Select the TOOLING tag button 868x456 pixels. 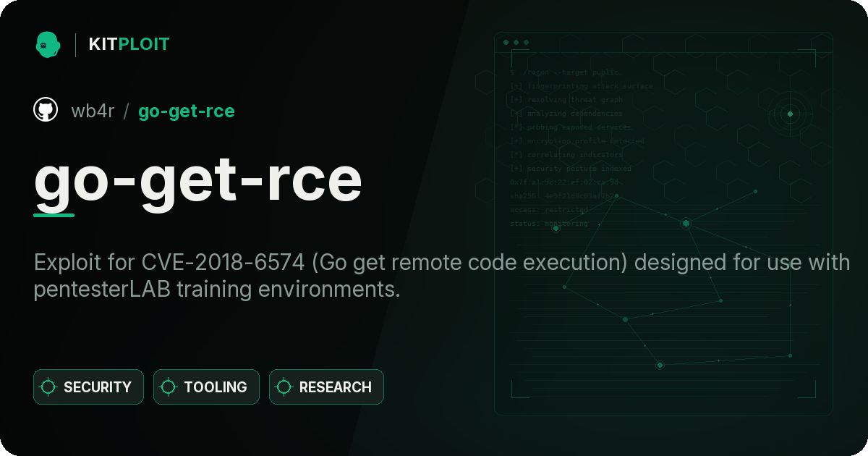point(206,387)
